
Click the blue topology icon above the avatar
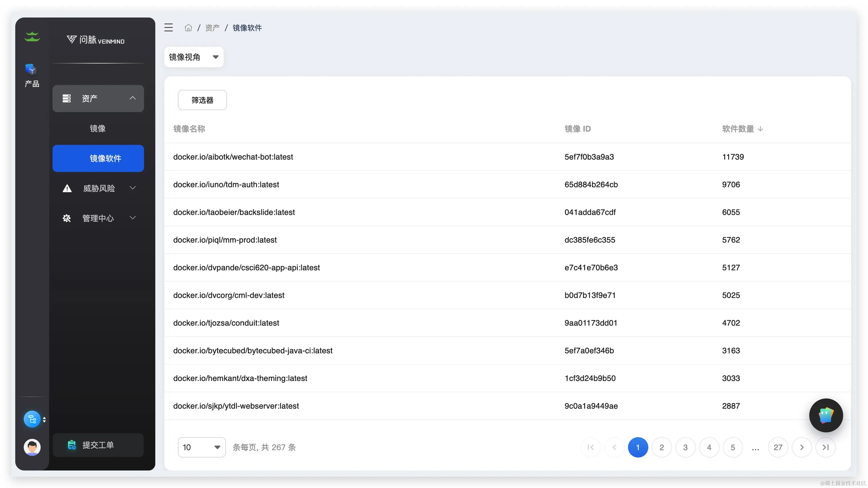point(32,419)
